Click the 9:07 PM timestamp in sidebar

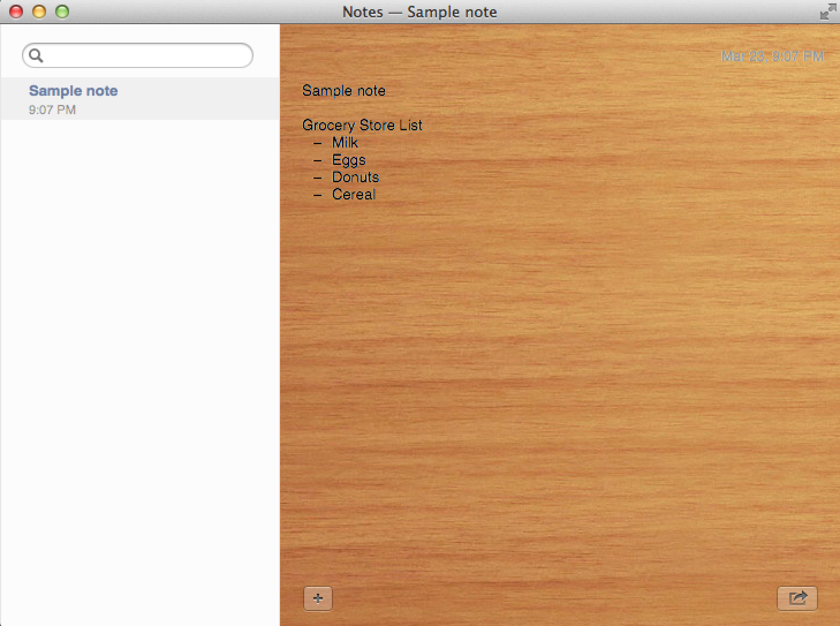point(52,110)
